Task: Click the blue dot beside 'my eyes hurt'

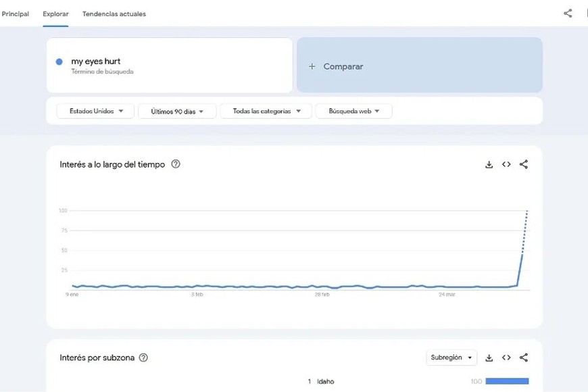Action: pos(59,62)
